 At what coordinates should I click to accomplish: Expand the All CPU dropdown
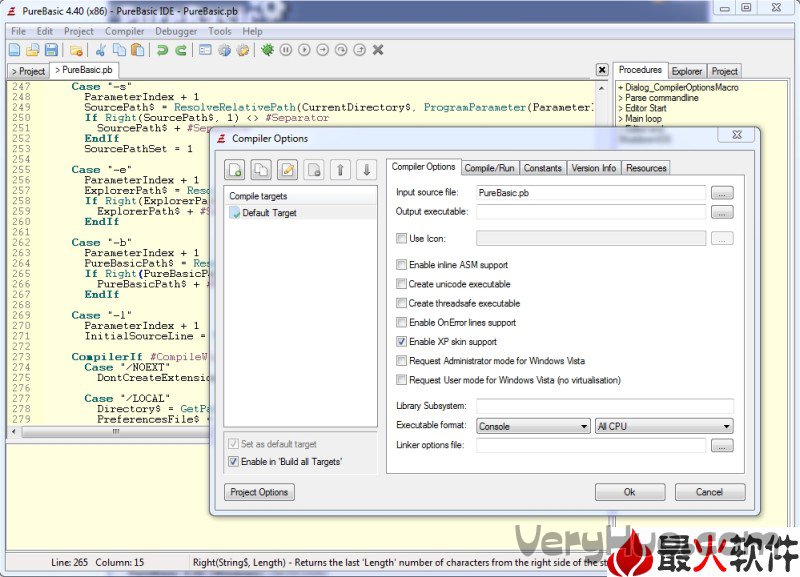point(664,426)
